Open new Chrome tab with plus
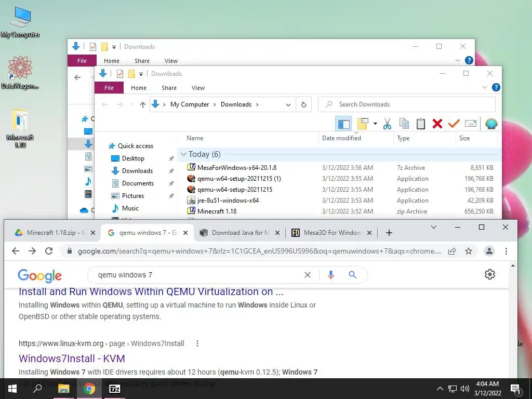Viewport: 532px width, 399px height. 389,233
